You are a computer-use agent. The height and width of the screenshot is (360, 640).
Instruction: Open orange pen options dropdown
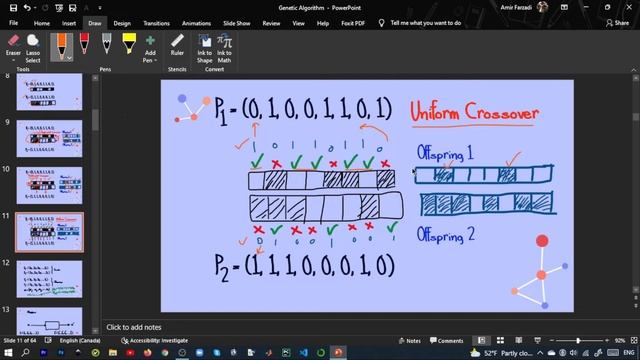coord(69,58)
